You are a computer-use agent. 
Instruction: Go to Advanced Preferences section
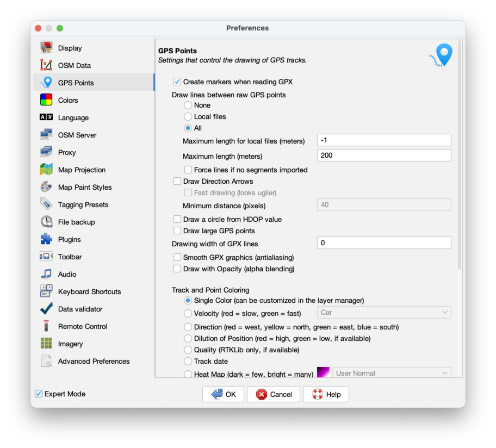(x=94, y=361)
